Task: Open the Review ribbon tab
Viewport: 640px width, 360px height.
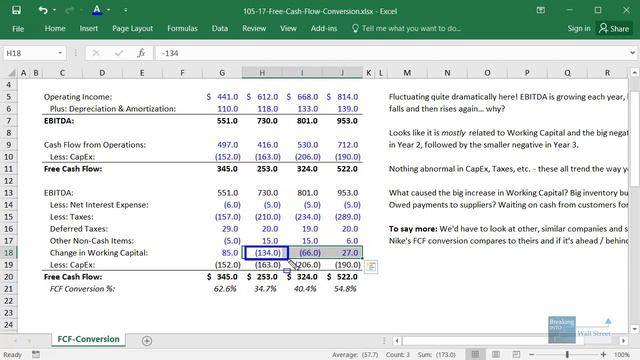Action: 254,29
